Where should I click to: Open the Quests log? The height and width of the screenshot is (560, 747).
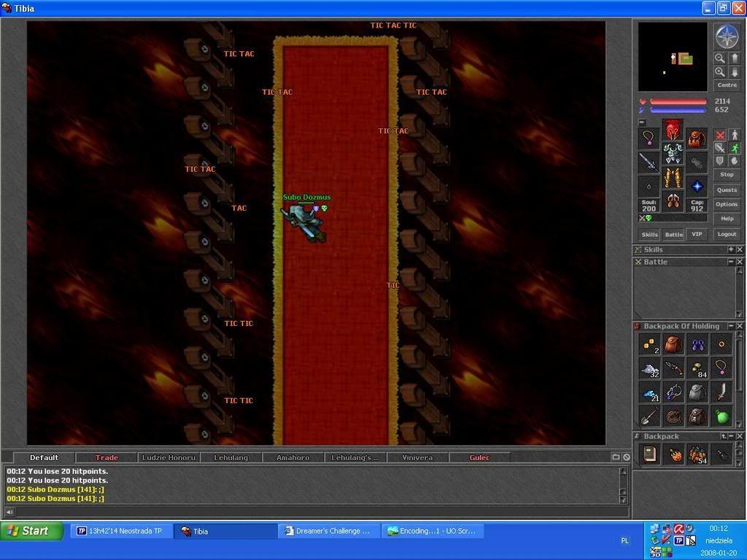pyautogui.click(x=727, y=190)
